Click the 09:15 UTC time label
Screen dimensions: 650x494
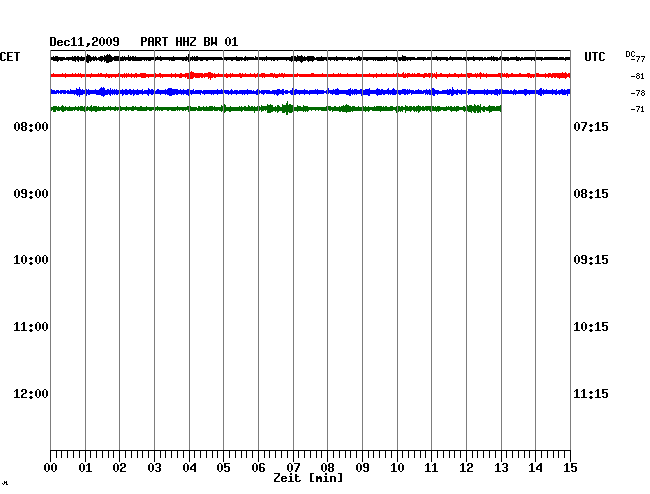(591, 260)
